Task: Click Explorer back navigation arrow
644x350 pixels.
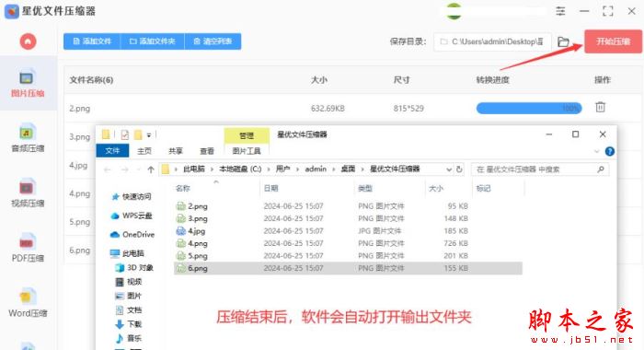Action: [x=108, y=169]
